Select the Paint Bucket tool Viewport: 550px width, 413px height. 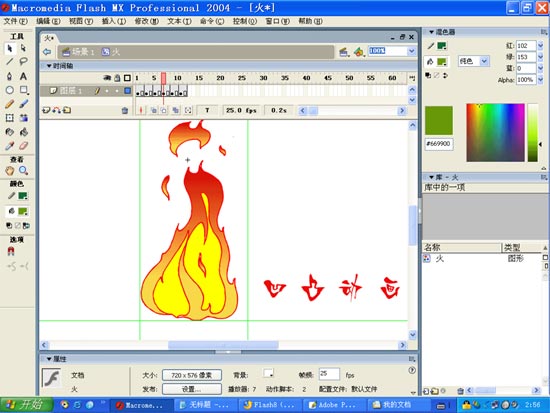tap(23, 132)
